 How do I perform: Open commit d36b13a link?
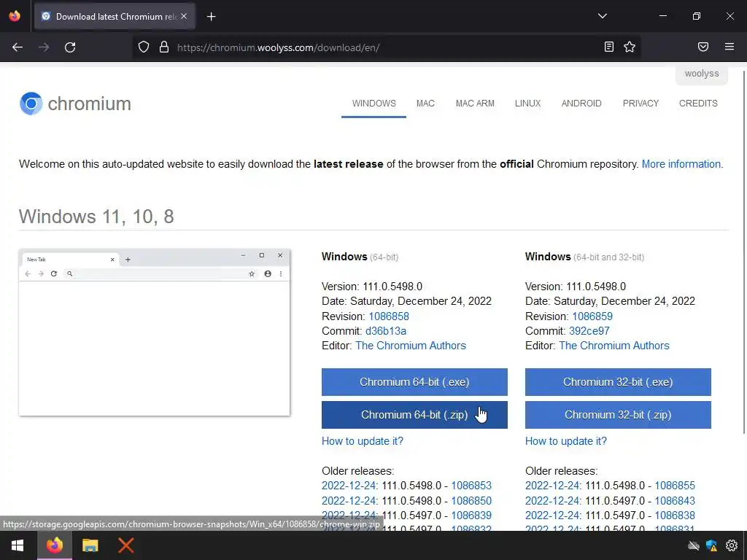pos(386,331)
